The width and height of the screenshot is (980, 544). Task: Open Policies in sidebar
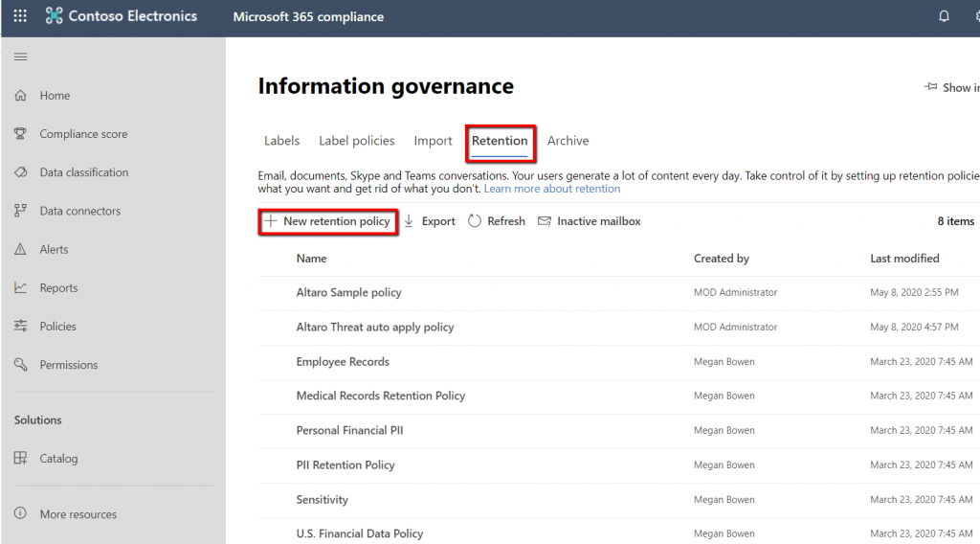point(58,327)
